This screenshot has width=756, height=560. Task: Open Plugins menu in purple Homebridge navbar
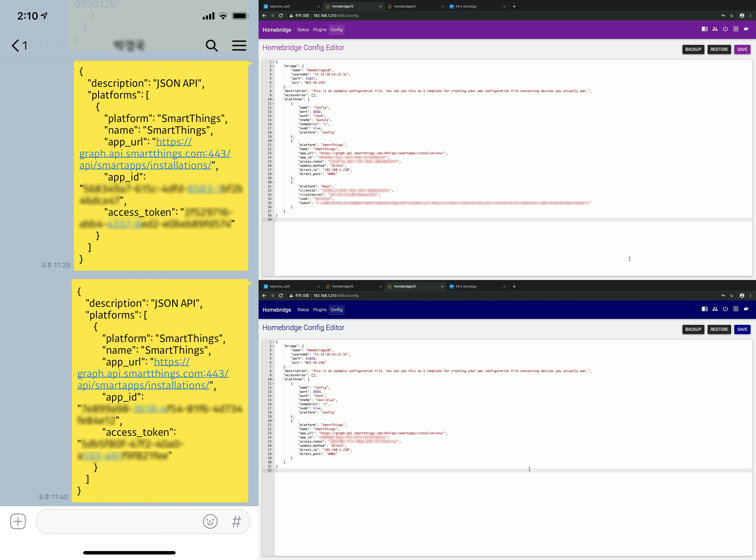click(319, 30)
